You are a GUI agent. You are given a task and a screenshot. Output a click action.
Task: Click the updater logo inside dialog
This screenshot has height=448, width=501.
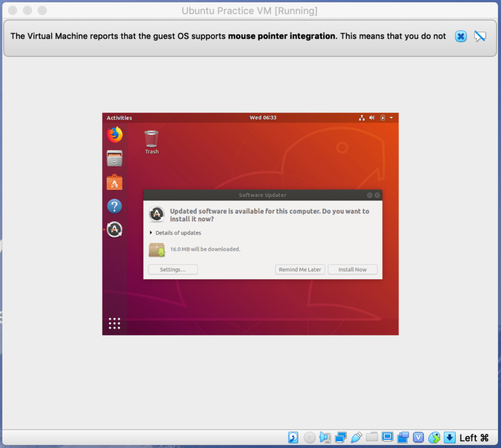[157, 214]
